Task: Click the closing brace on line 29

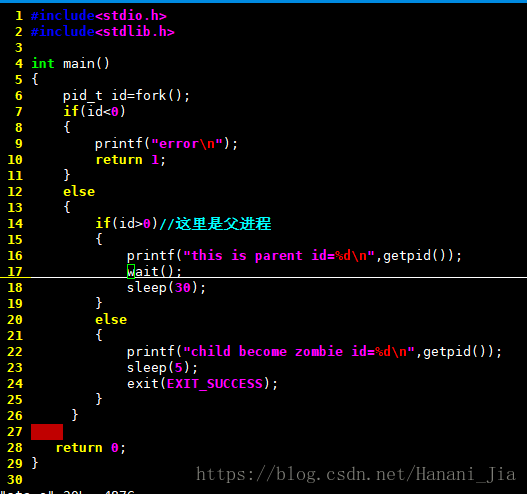Action: (35, 463)
